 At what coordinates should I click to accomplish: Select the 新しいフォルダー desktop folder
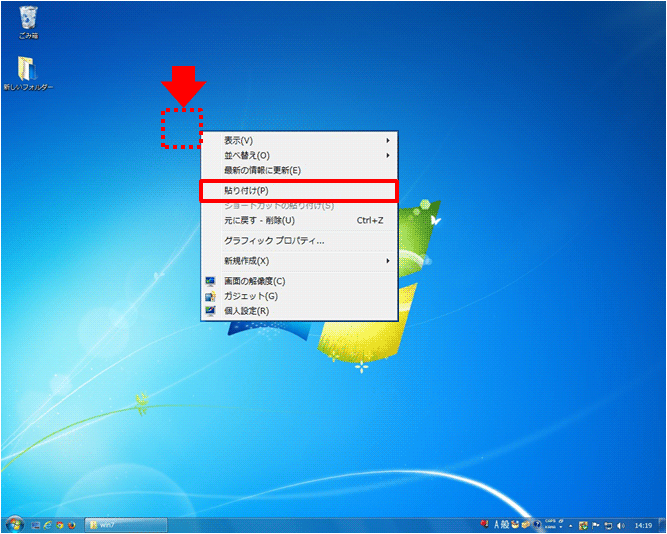coord(28,73)
